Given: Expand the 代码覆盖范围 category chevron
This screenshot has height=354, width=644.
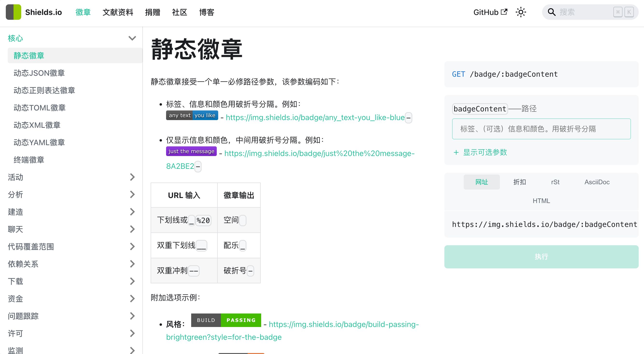Looking at the screenshot, I should [132, 247].
